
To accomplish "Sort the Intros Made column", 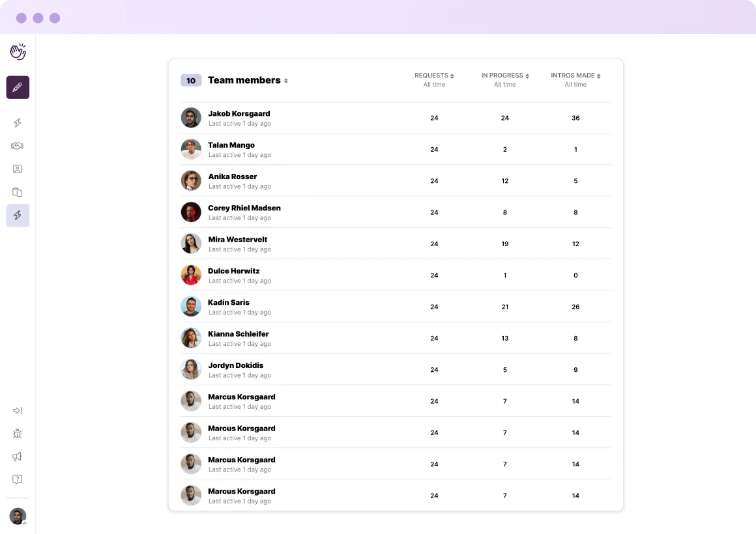I will 598,76.
